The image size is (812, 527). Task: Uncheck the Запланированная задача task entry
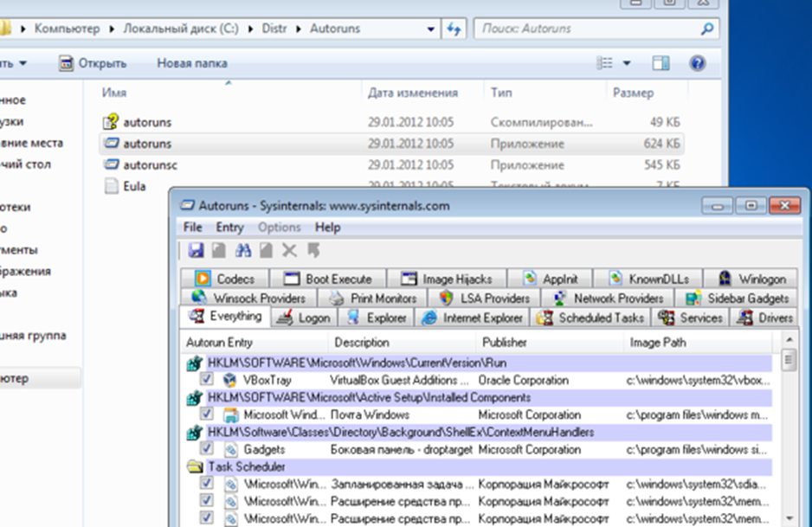click(206, 484)
